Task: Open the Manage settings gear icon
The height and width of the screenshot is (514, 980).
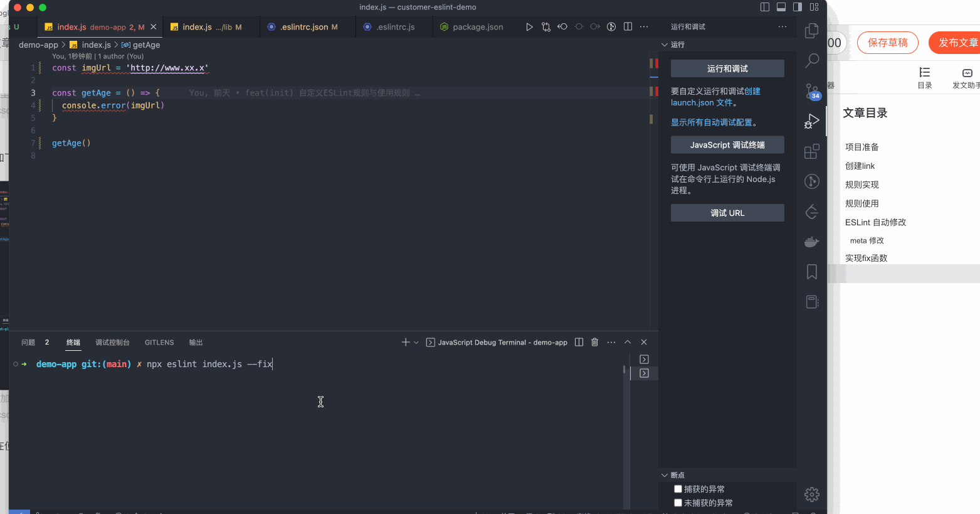Action: pos(812,495)
